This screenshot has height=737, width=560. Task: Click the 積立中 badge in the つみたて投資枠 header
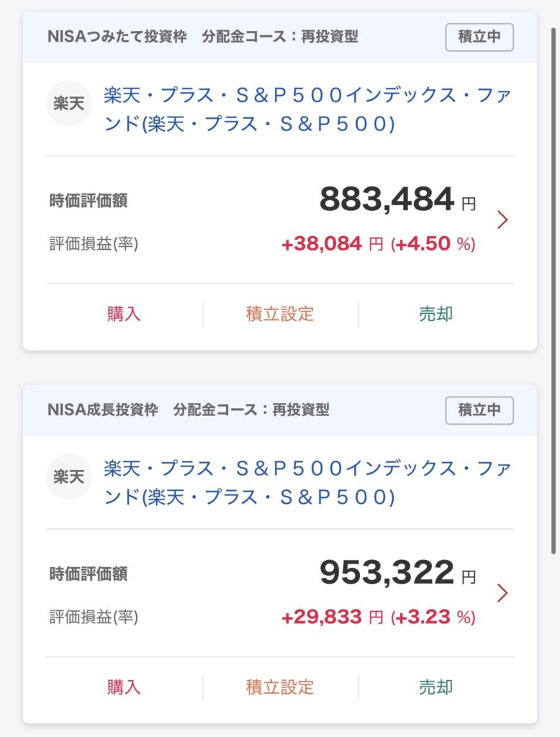[479, 37]
